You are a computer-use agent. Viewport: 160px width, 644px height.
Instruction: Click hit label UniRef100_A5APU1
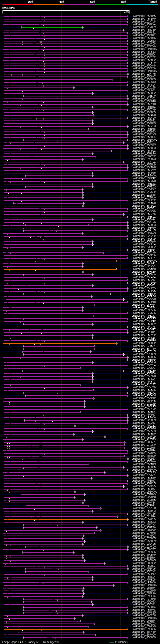tap(143, 151)
